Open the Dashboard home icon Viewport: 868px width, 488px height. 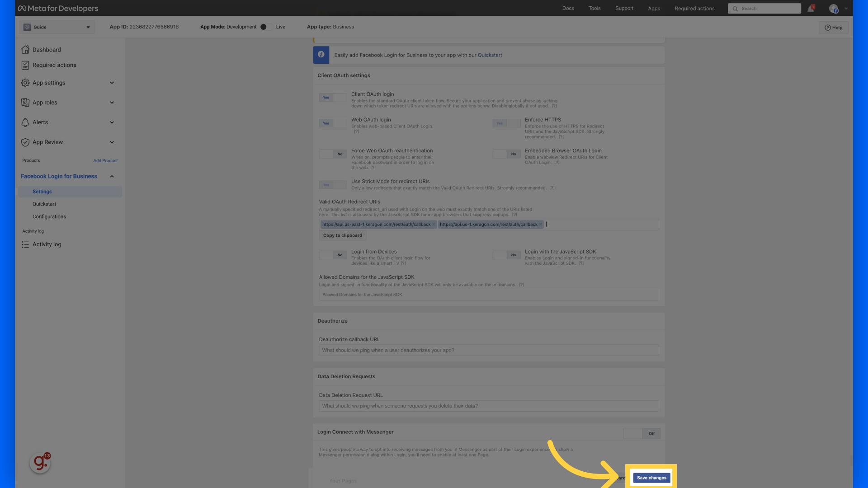click(x=25, y=50)
